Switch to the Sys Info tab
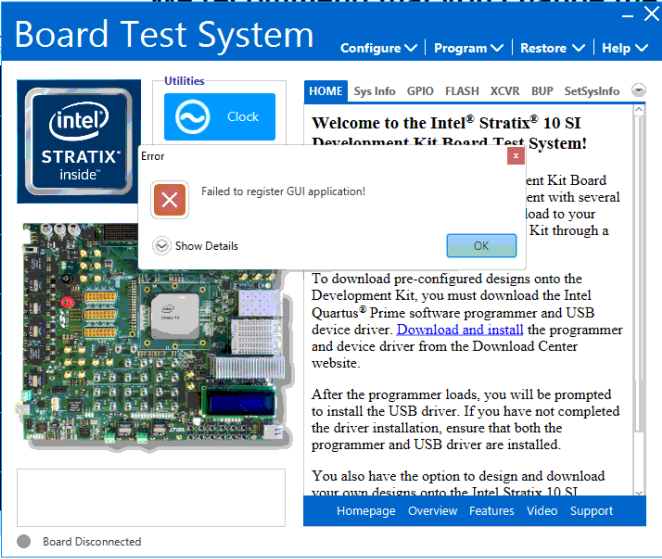The image size is (662, 559). click(374, 91)
